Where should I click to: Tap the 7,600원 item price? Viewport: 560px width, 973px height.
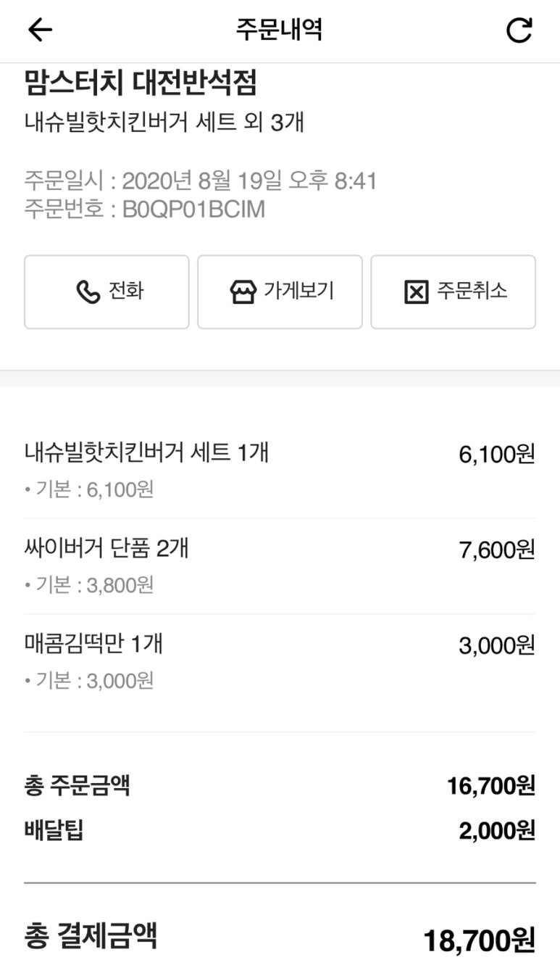pos(496,550)
